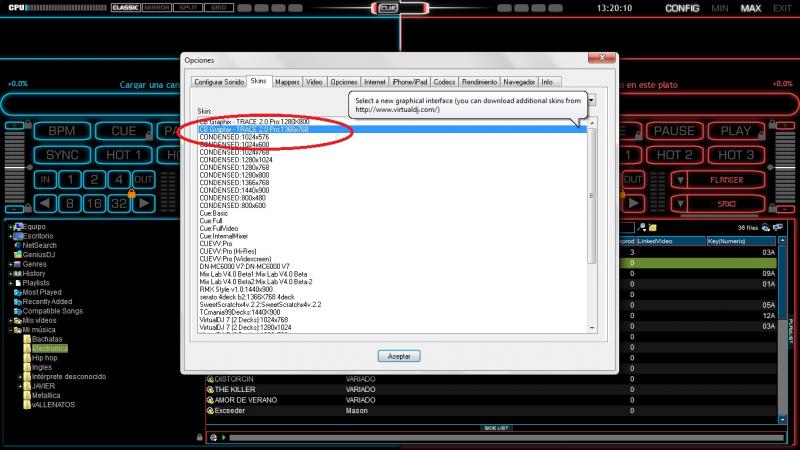The width and height of the screenshot is (800, 450).
Task: Expand the JAVIER folder node
Action: point(20,386)
